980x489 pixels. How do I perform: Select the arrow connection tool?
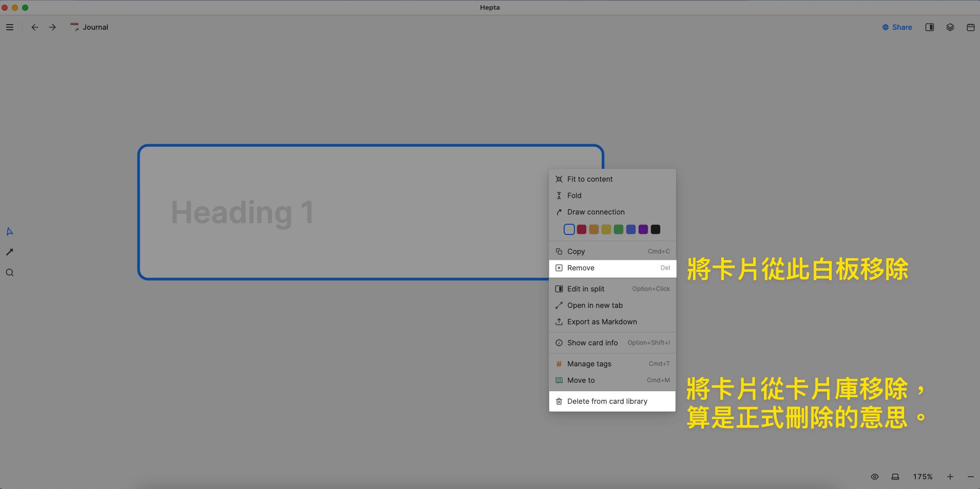(x=10, y=252)
